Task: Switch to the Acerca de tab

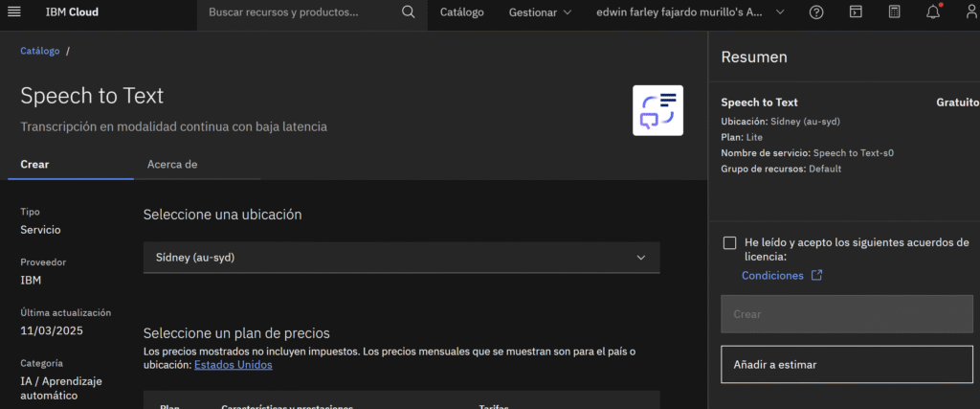Action: [172, 164]
